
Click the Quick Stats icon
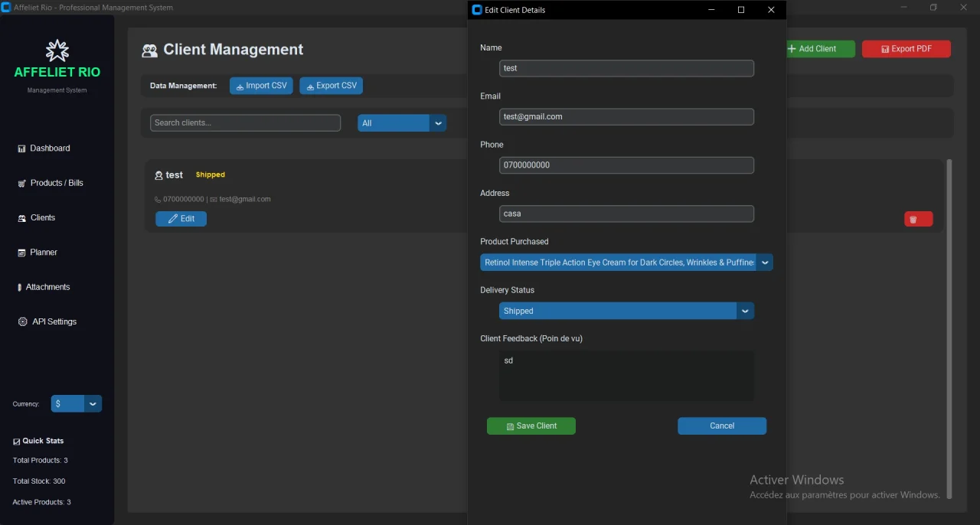click(x=17, y=442)
